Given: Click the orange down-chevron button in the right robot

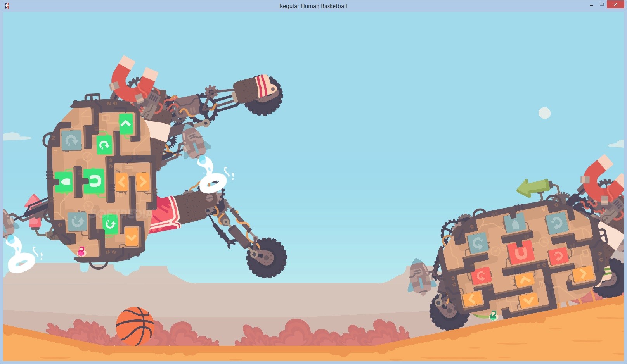Looking at the screenshot, I should 528,300.
